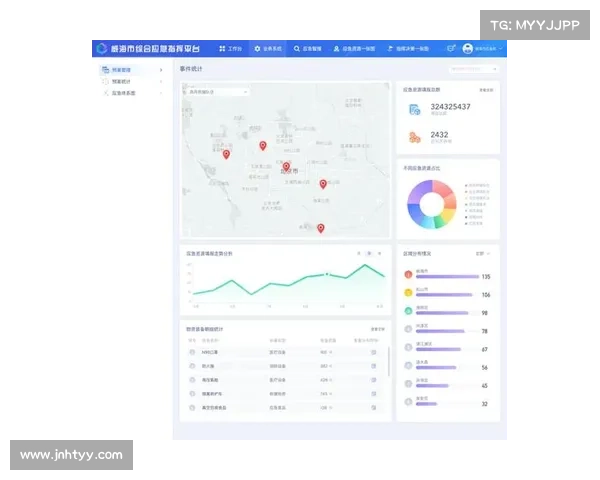Viewport: 600px width, 480px height.
Task: Click the platform logo in the header
Action: 101,48
